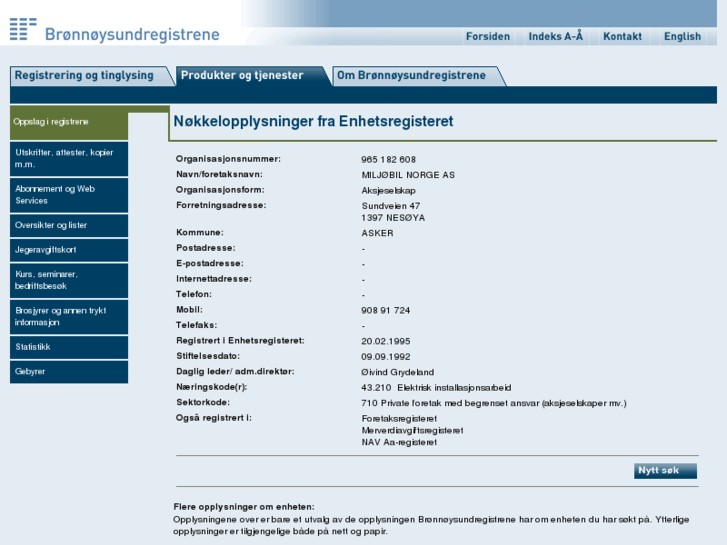Click the 710 Private foretak sector value
Viewport: 727px width, 545px height.
coord(494,404)
